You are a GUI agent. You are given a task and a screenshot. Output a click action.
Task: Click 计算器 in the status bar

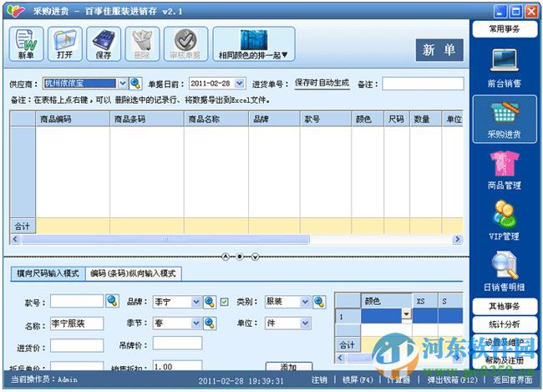point(398,379)
